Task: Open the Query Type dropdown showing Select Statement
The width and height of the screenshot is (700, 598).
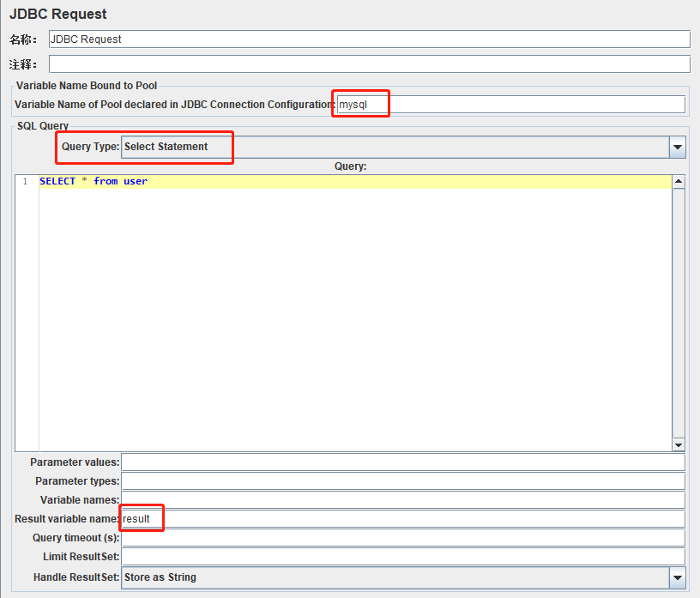Action: [403, 147]
